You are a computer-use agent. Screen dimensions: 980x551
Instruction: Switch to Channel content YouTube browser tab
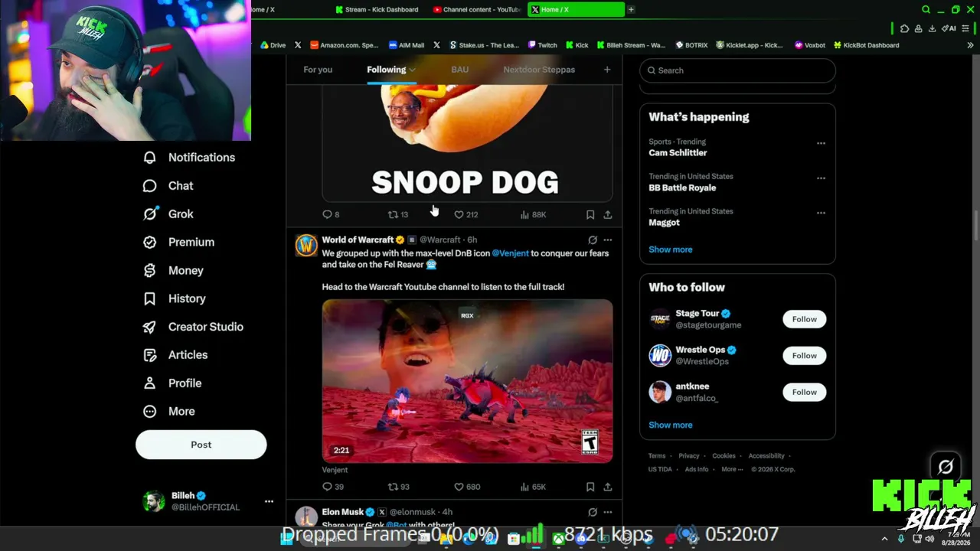click(476, 10)
